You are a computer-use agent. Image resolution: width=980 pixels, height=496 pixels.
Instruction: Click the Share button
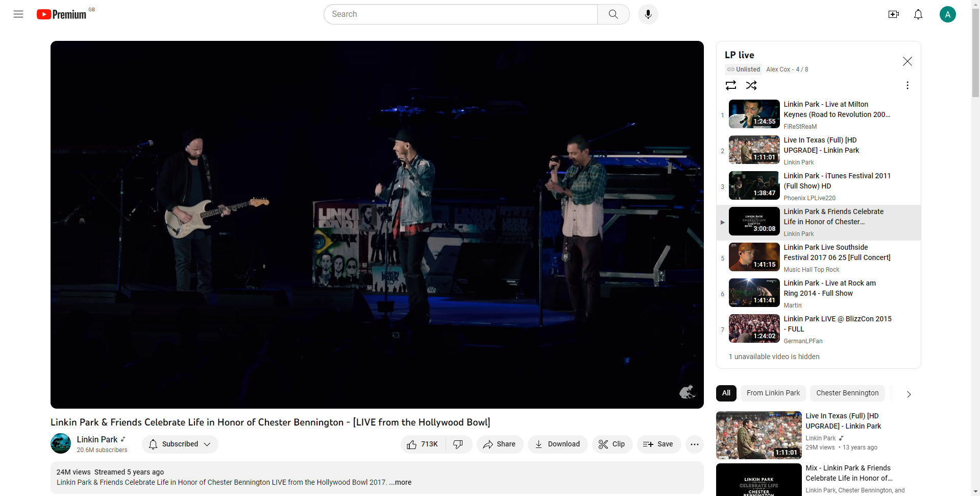point(500,444)
